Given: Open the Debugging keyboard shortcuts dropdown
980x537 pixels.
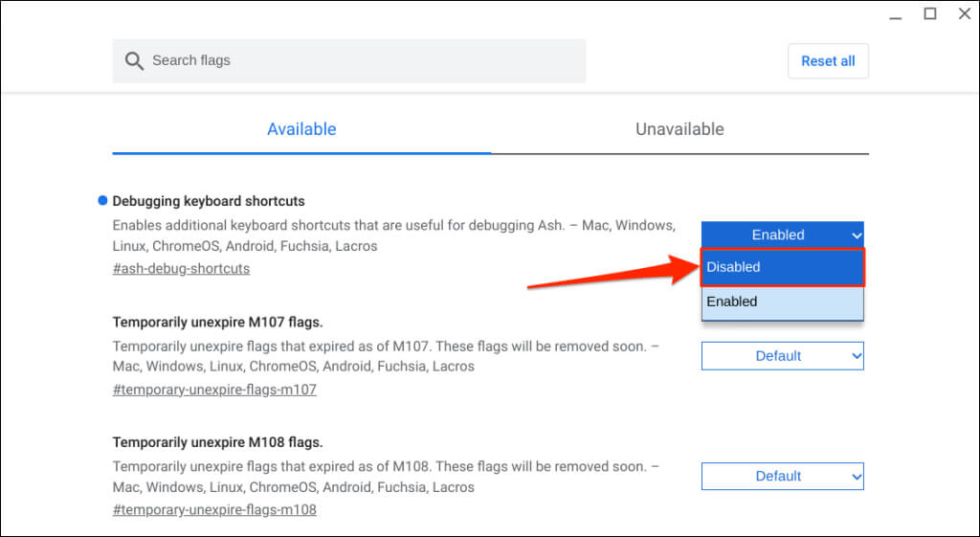Looking at the screenshot, I should point(782,235).
